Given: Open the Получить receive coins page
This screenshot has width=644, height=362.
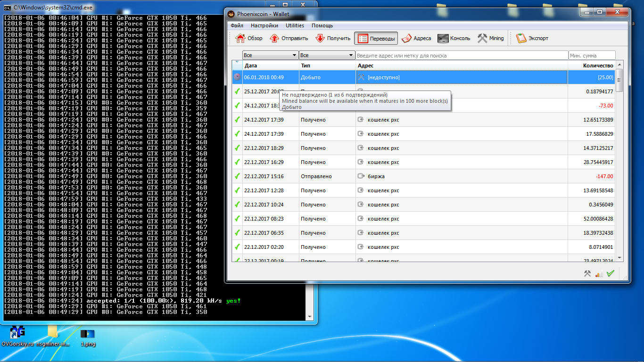Looking at the screenshot, I should coord(333,38).
